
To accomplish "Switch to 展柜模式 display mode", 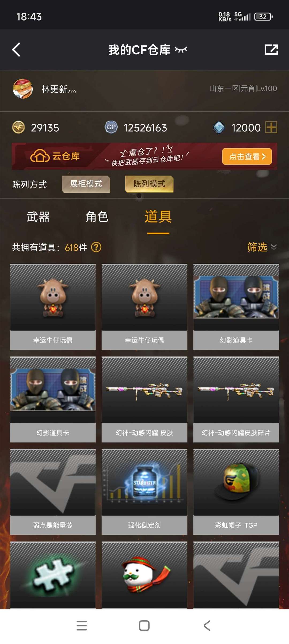I will point(86,184).
